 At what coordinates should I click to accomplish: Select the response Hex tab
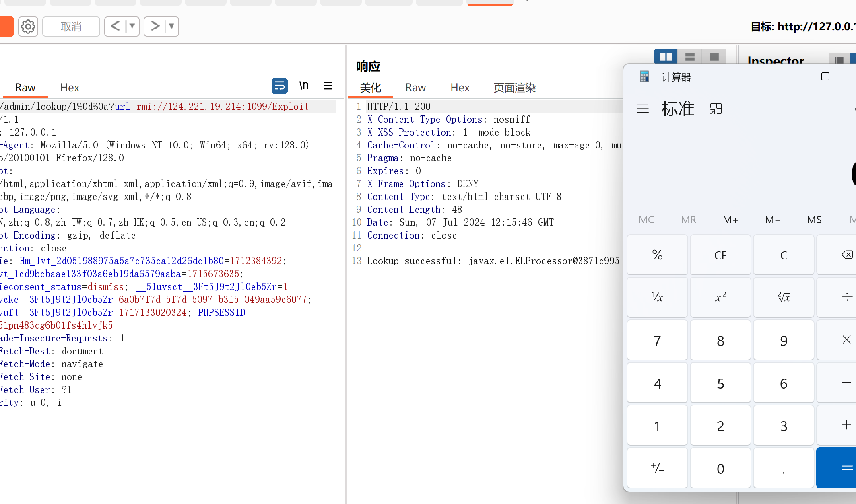click(460, 88)
